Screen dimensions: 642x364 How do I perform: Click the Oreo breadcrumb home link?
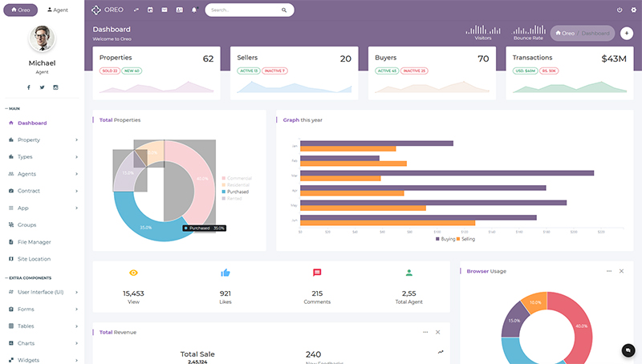click(565, 33)
